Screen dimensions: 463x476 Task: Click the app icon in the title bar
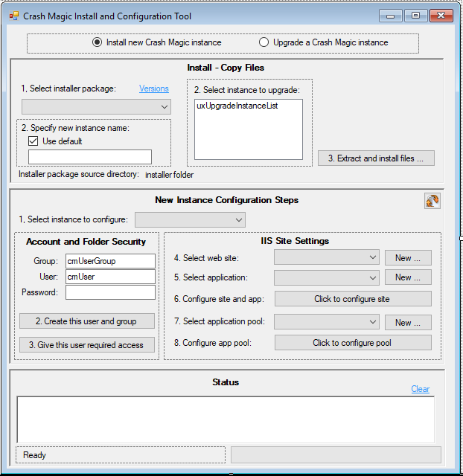13,16
